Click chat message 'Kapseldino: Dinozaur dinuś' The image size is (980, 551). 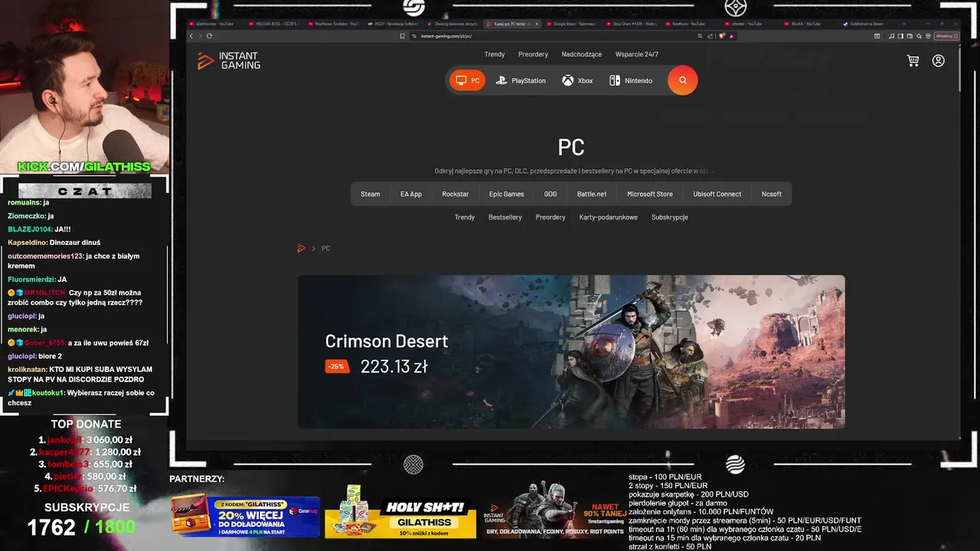click(x=54, y=243)
